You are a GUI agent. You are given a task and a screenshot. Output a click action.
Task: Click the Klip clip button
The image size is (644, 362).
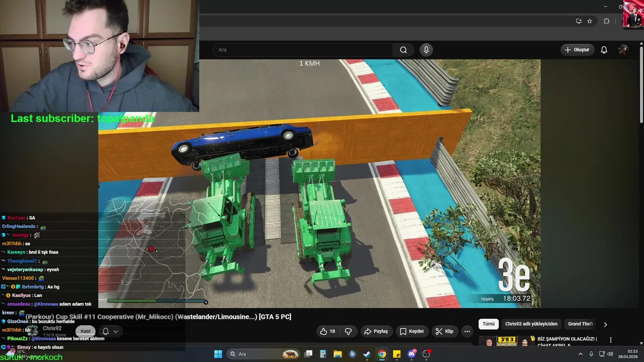coord(444,331)
